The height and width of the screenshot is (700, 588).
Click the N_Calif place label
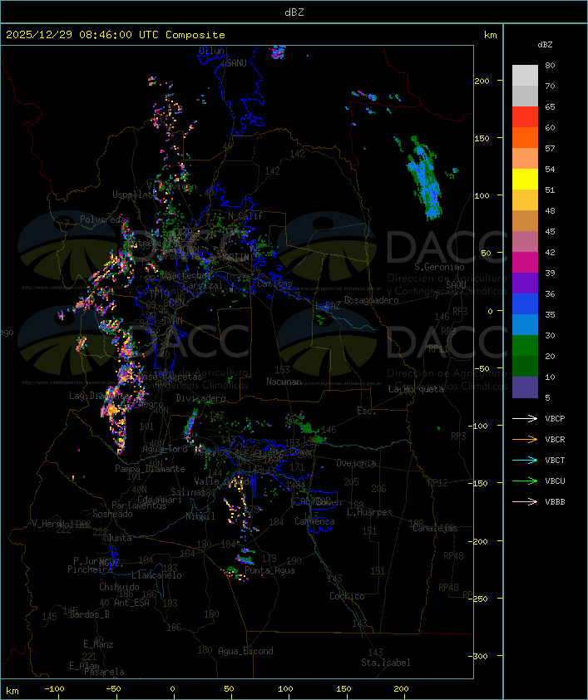click(245, 216)
